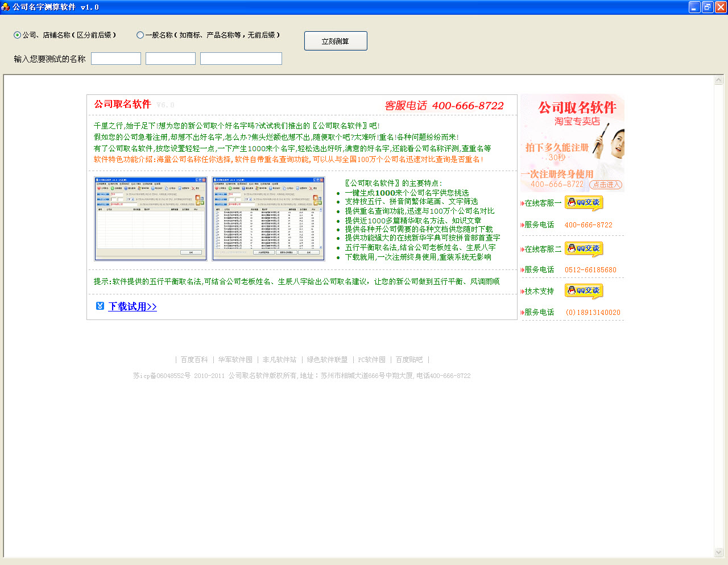Image resolution: width=728 pixels, height=565 pixels.
Task: Click the first name input field
Action: click(115, 58)
